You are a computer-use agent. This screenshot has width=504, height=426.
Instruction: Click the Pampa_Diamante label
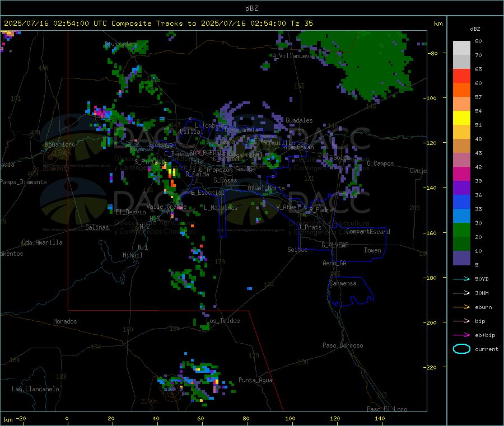[x=24, y=182]
